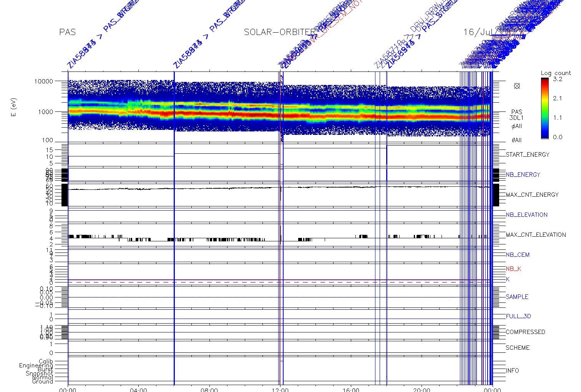Click the 'Calib' row label in INFO panel
This screenshot has width=581, height=392.
46,361
